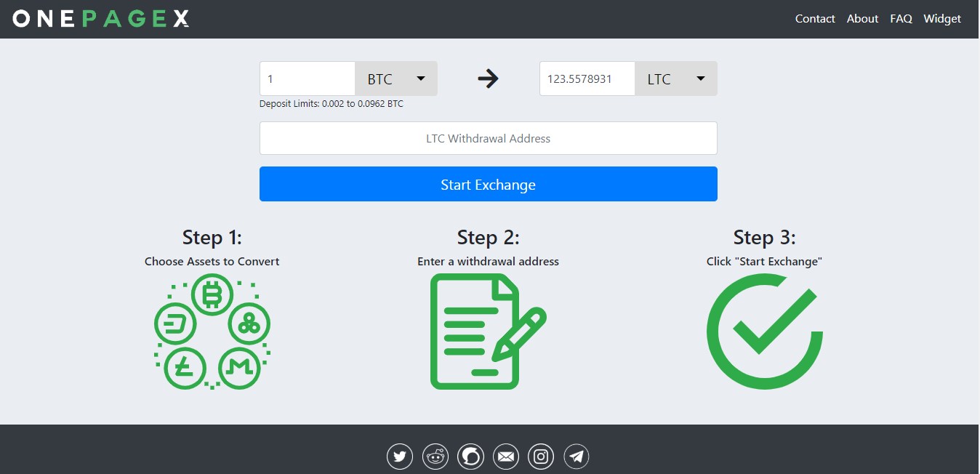
Task: Click the right arrow between currency fields
Action: (488, 79)
